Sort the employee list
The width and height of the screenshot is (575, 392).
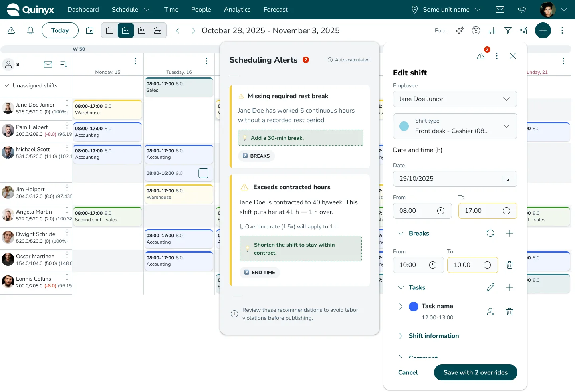click(64, 64)
